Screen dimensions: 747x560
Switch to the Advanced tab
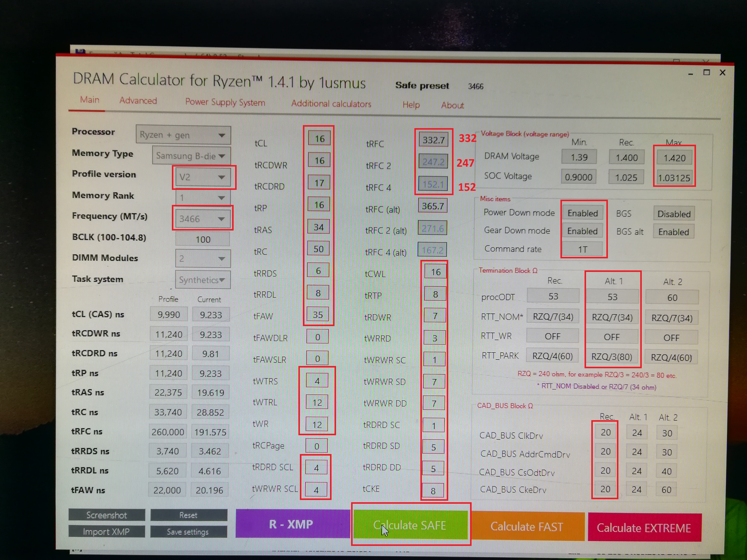pyautogui.click(x=138, y=101)
